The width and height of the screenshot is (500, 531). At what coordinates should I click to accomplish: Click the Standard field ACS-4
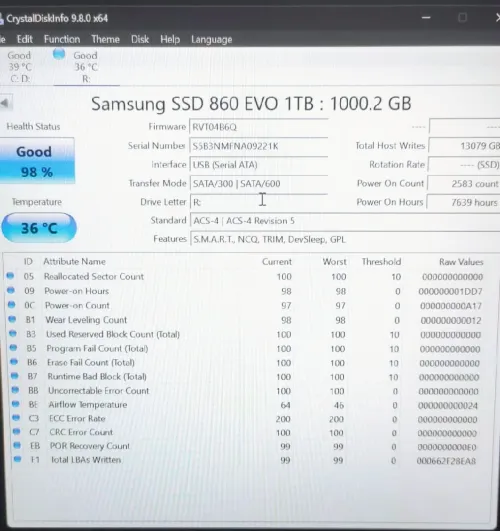click(x=345, y=221)
